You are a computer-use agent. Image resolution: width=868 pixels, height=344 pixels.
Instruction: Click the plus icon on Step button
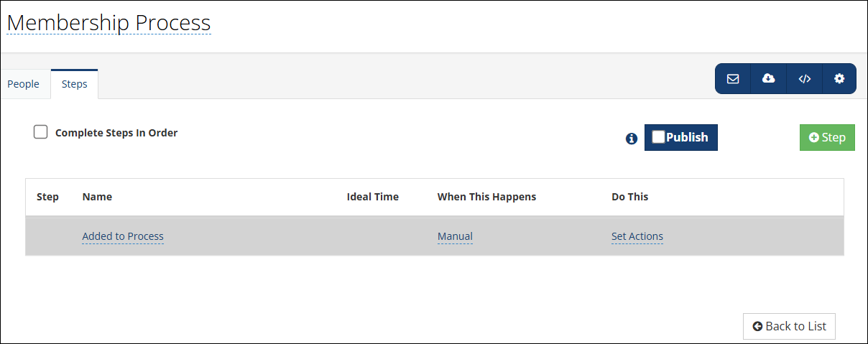[x=814, y=137]
